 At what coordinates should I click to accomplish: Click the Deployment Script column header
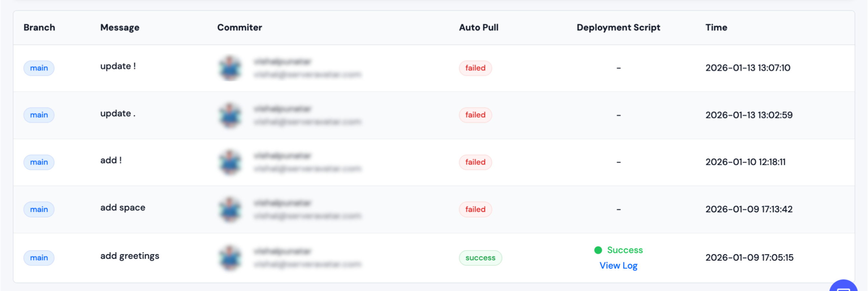[x=618, y=27]
